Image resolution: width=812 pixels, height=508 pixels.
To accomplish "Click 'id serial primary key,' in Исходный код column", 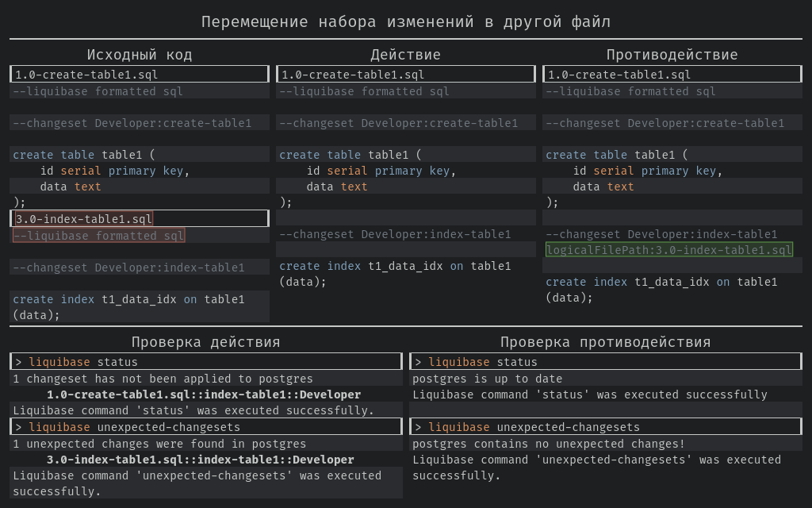I will coord(115,171).
